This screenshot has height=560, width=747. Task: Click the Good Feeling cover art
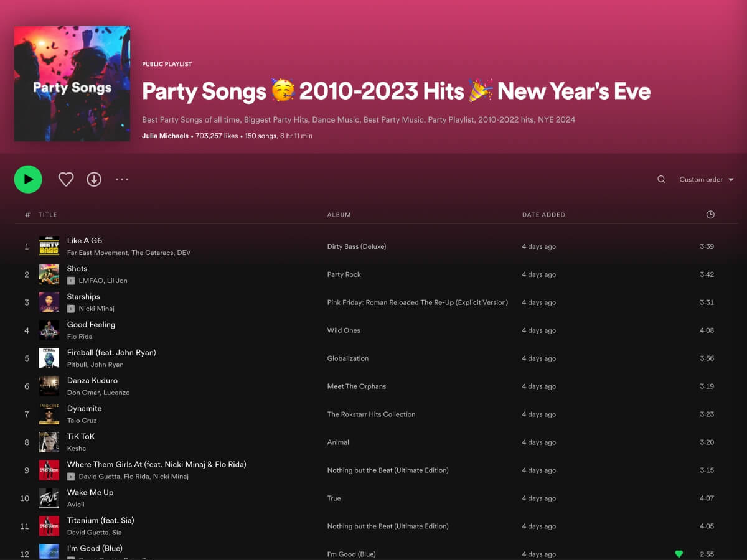click(x=49, y=330)
